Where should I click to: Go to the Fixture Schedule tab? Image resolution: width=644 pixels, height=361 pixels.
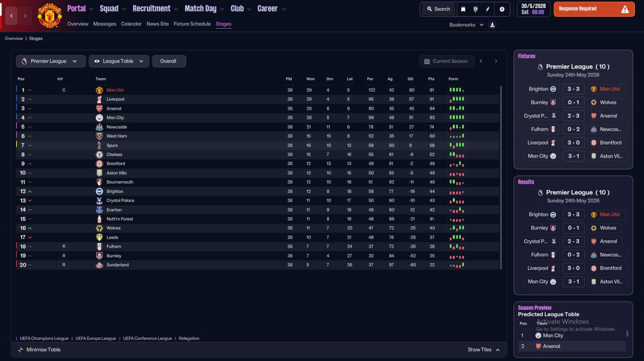192,24
